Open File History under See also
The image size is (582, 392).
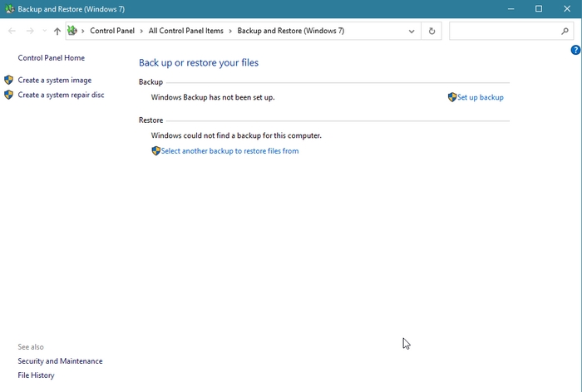pyautogui.click(x=36, y=375)
